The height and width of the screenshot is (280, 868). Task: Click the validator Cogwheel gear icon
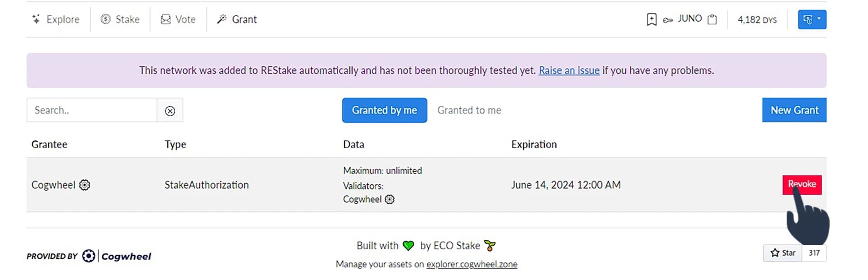390,199
